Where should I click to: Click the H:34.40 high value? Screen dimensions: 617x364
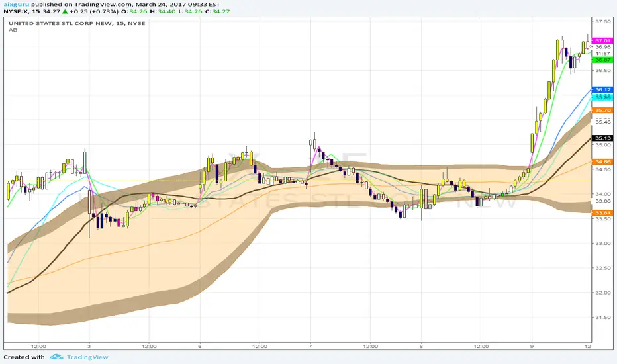pos(162,11)
